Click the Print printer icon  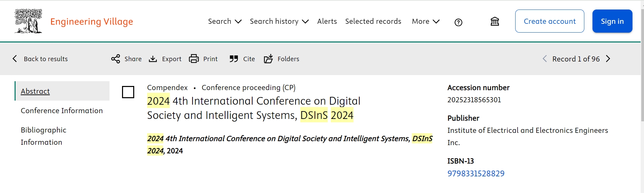coord(194,59)
